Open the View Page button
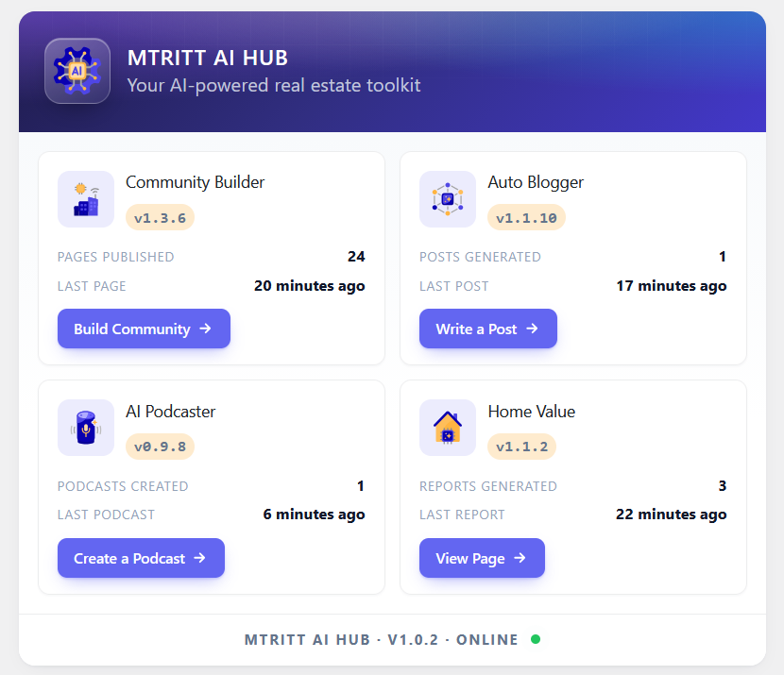The height and width of the screenshot is (675, 784). [x=482, y=558]
